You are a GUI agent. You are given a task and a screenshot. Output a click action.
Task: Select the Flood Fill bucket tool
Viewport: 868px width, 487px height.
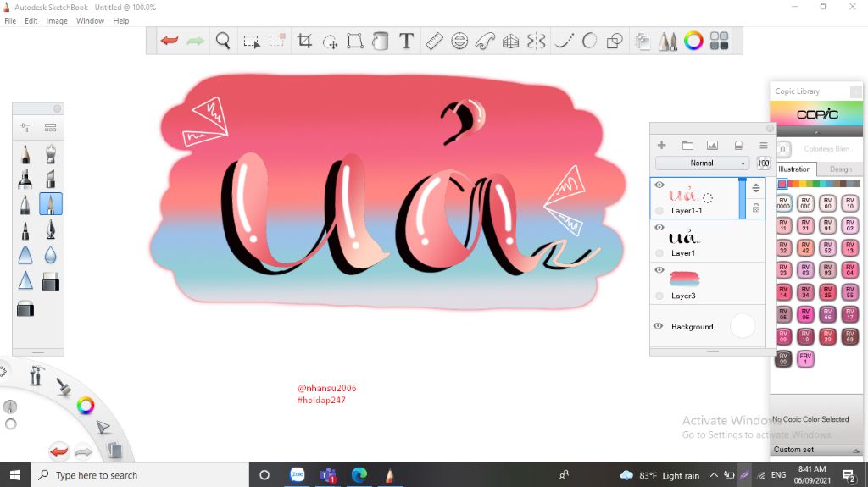click(x=381, y=41)
